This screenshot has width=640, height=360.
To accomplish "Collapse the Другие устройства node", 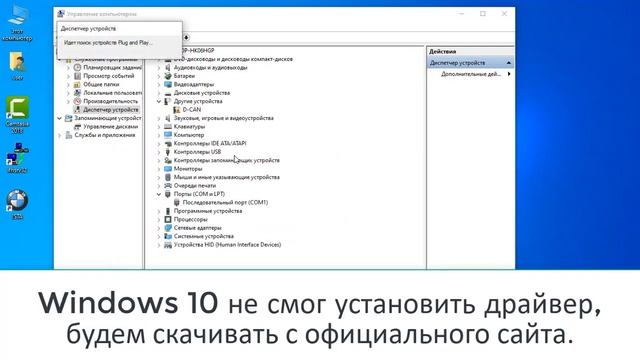I will [159, 101].
